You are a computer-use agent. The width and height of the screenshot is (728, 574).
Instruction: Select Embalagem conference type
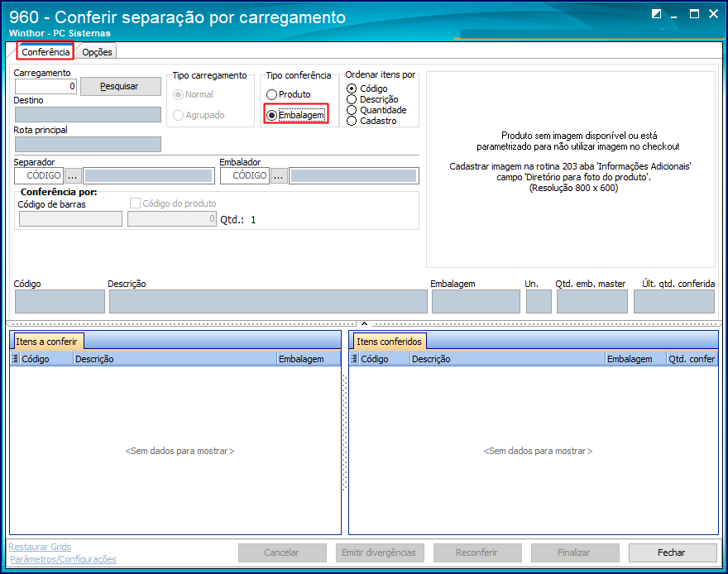[x=296, y=115]
